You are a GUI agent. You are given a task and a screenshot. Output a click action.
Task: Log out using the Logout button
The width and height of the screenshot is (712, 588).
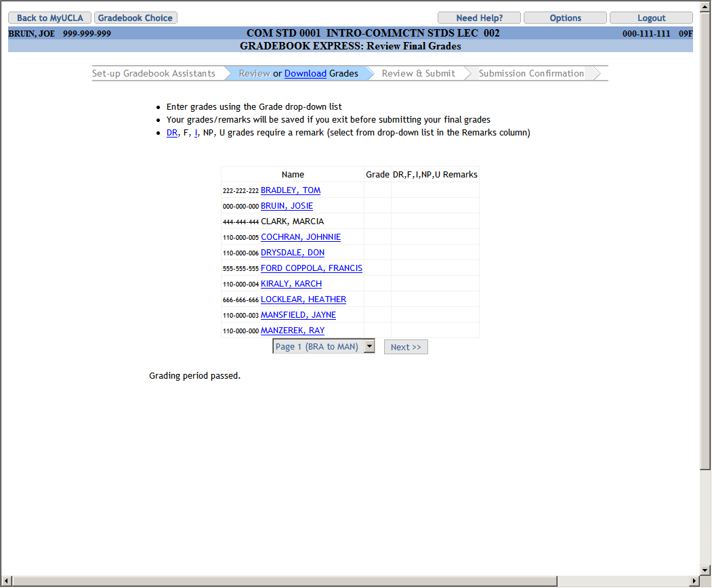click(651, 18)
